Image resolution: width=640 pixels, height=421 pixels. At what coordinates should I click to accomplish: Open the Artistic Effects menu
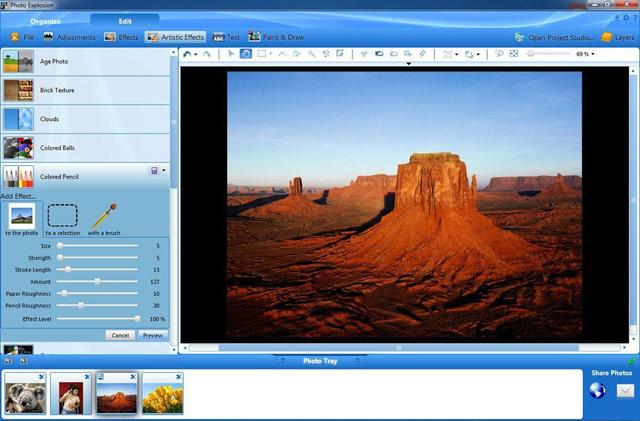click(176, 37)
